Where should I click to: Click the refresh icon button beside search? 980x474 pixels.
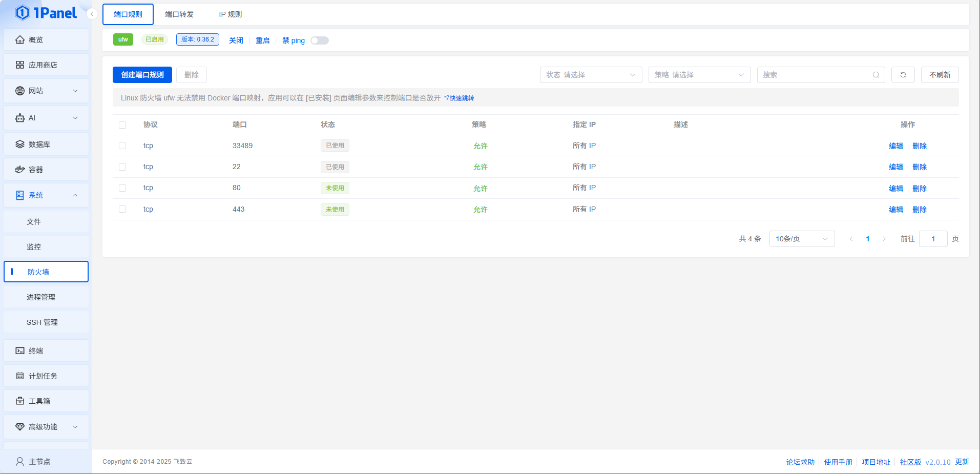[x=903, y=75]
